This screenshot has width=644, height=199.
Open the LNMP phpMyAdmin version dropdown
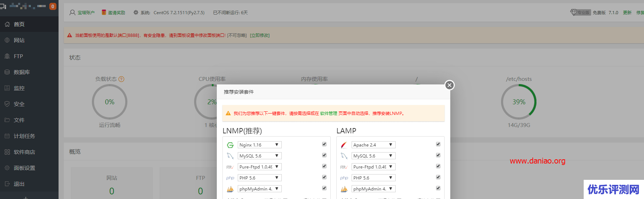coord(260,189)
